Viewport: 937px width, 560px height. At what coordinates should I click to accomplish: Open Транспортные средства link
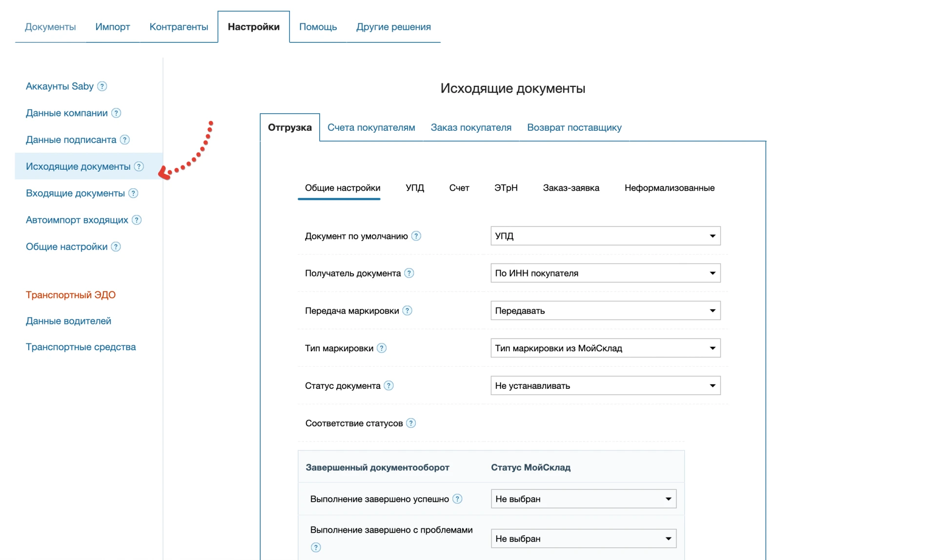point(81,347)
